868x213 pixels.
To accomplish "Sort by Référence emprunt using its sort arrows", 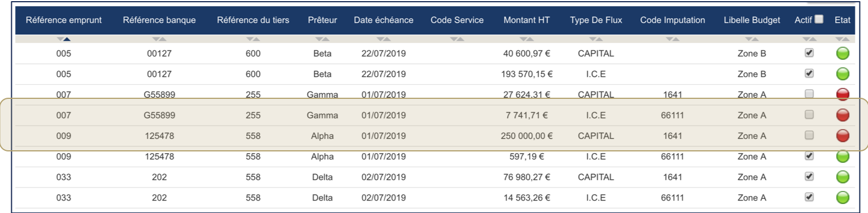I will pos(64,39).
